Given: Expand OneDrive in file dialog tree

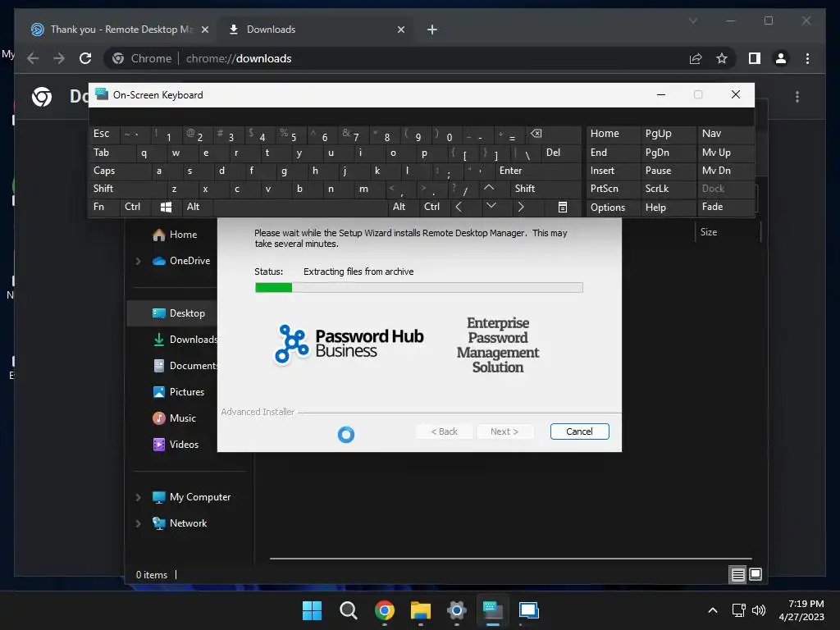Looking at the screenshot, I should tap(138, 261).
